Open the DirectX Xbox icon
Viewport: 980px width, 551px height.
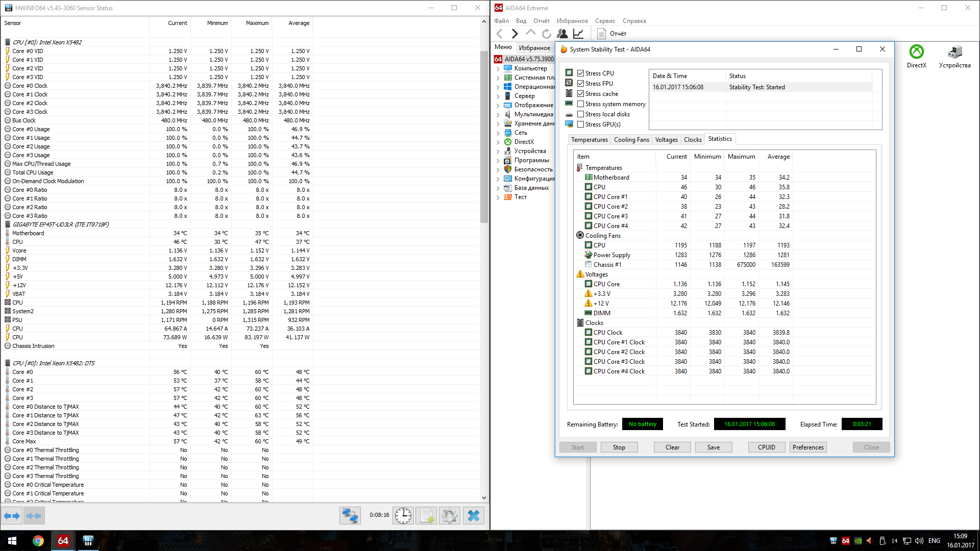917,52
